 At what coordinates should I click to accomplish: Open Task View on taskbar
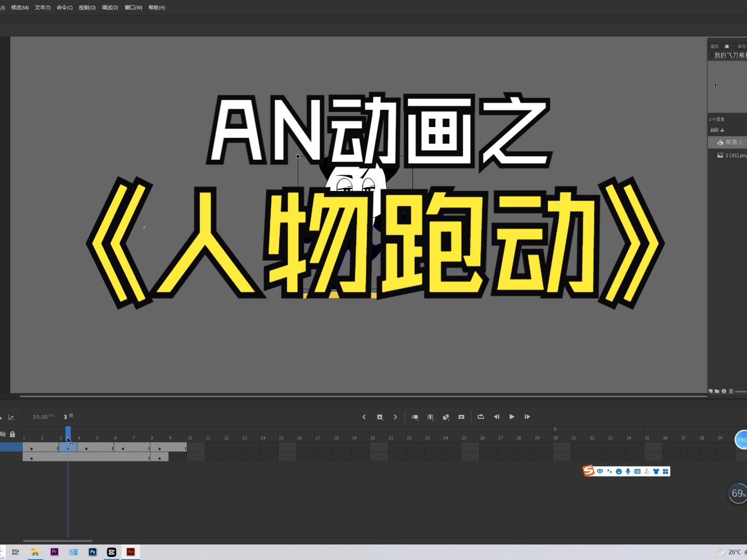click(16, 552)
